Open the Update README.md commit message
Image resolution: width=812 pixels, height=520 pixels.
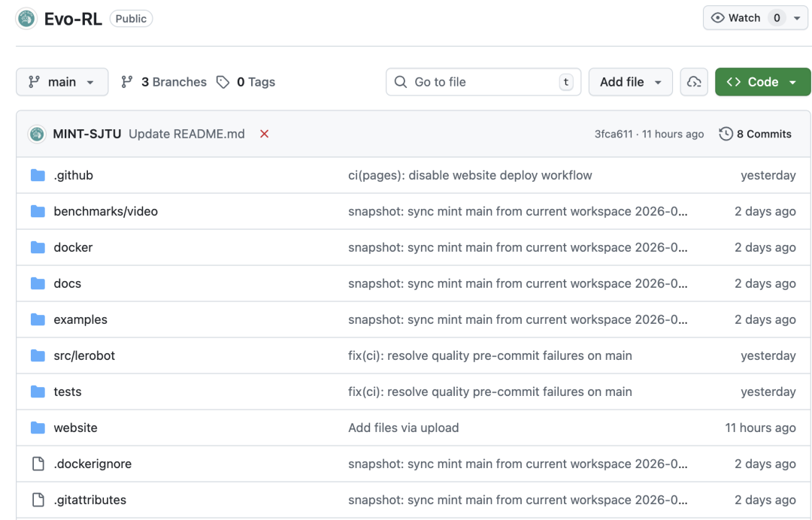(x=186, y=134)
